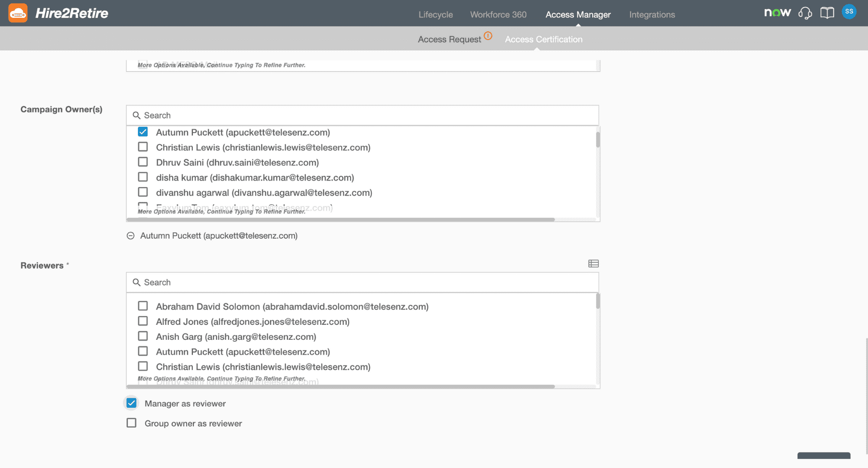This screenshot has height=468, width=868.
Task: Click Campaign Owners horizontal scrollbar
Action: [x=340, y=220]
